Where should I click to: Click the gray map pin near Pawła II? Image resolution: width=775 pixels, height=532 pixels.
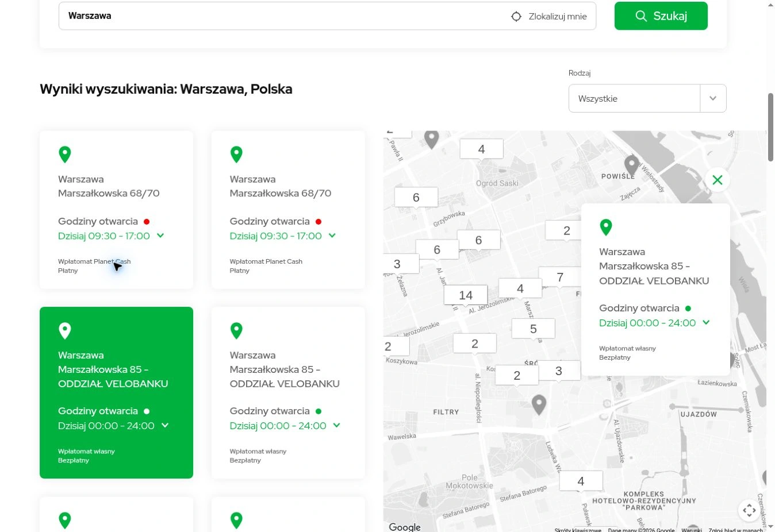tap(432, 139)
